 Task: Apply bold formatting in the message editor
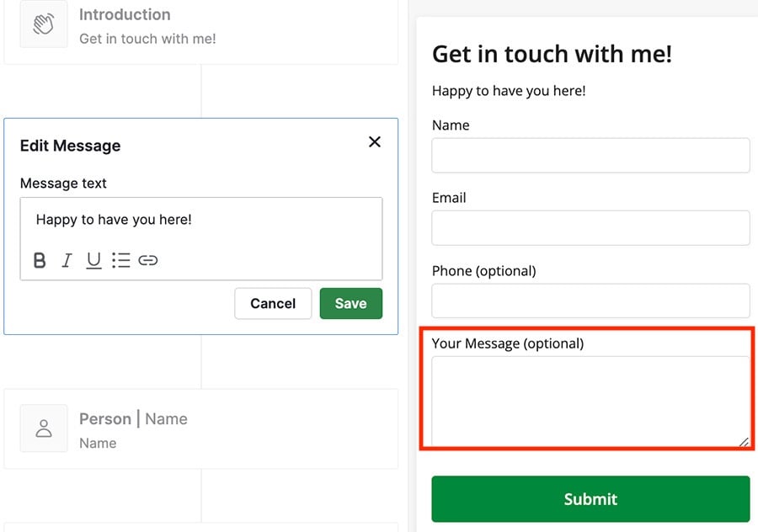click(x=40, y=260)
